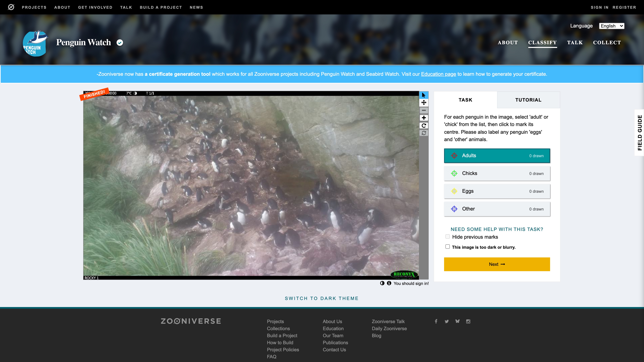Click the penguin colony subject image

(x=251, y=185)
